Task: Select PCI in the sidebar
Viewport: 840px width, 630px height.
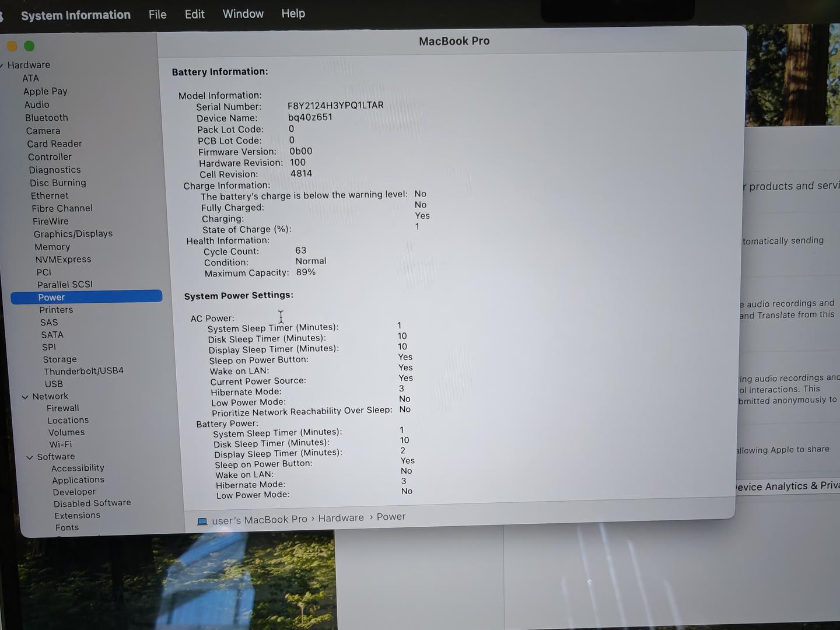Action: [x=44, y=272]
